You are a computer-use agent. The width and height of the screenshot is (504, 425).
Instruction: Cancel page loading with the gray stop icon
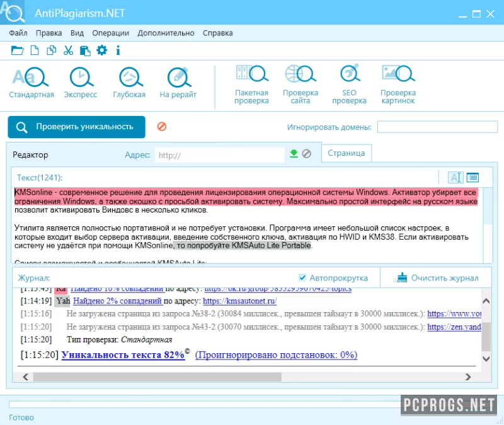(x=307, y=154)
